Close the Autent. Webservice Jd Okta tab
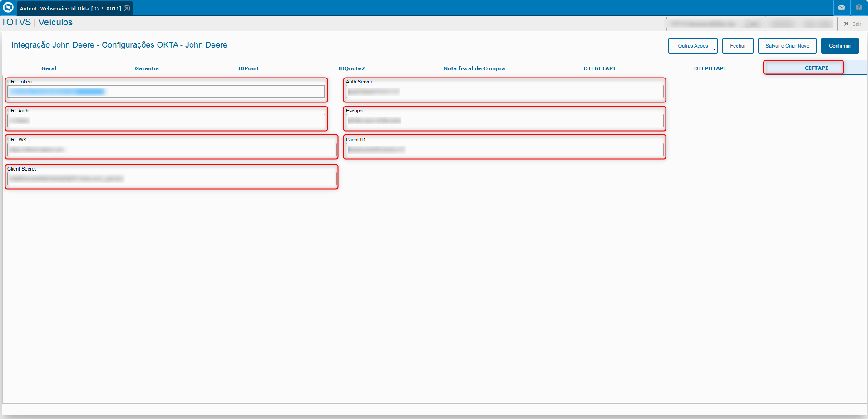Screen dimensions: 868x419 pyautogui.click(x=127, y=8)
